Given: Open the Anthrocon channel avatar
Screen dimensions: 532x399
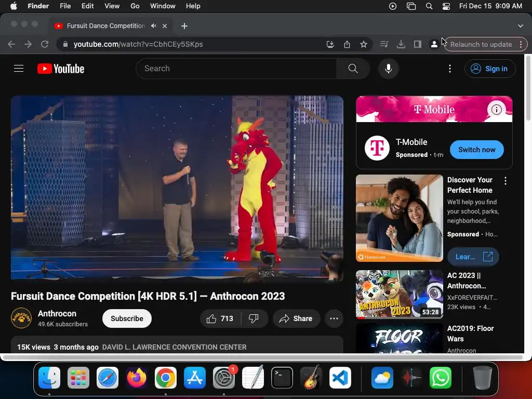Looking at the screenshot, I should tap(21, 318).
